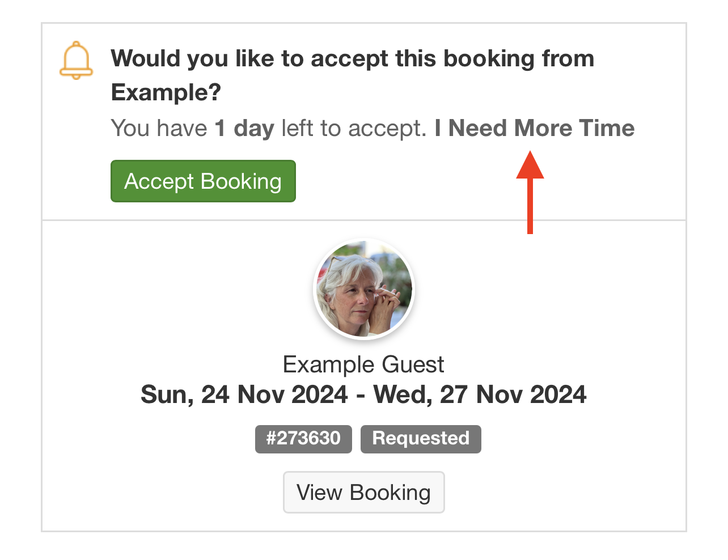
Task: Click the red arrow's pointed arrowhead
Action: [x=530, y=165]
